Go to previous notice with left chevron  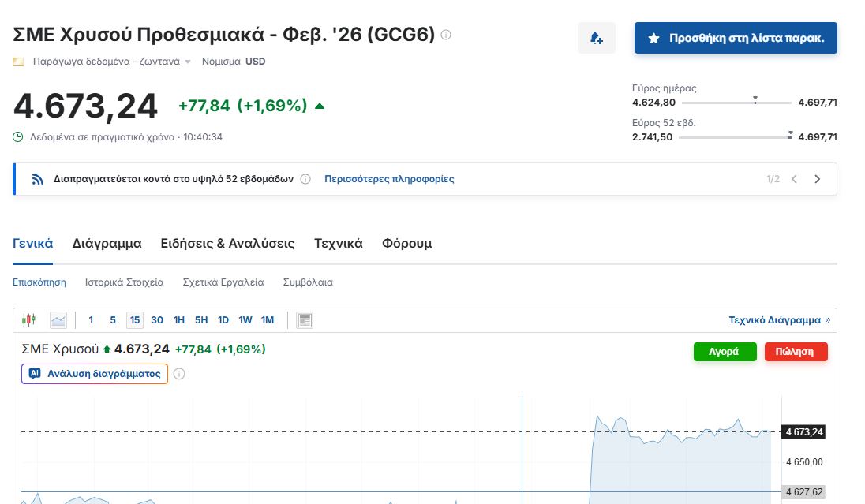(x=794, y=179)
